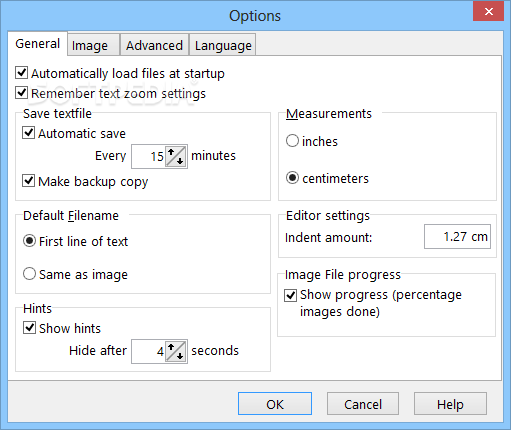
Task: Increase the automatic save minutes value
Action: [171, 152]
